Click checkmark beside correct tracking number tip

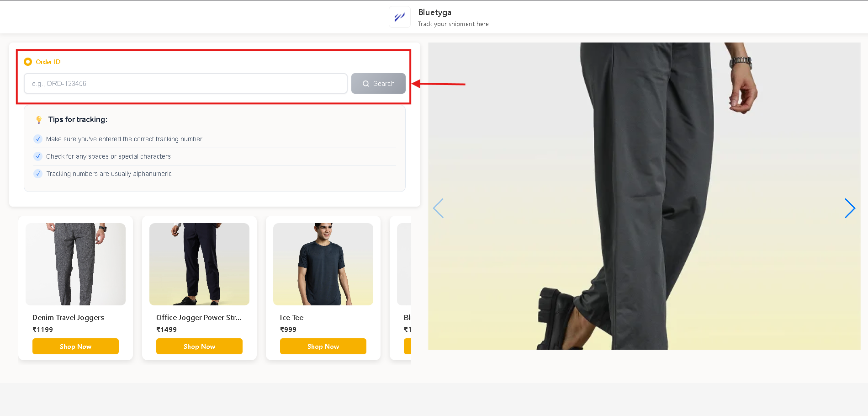(x=38, y=139)
